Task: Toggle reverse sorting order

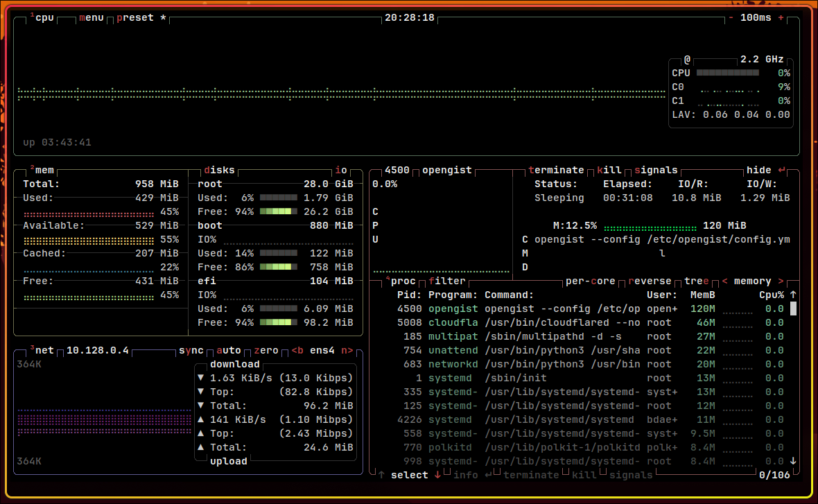Action: coord(650,281)
